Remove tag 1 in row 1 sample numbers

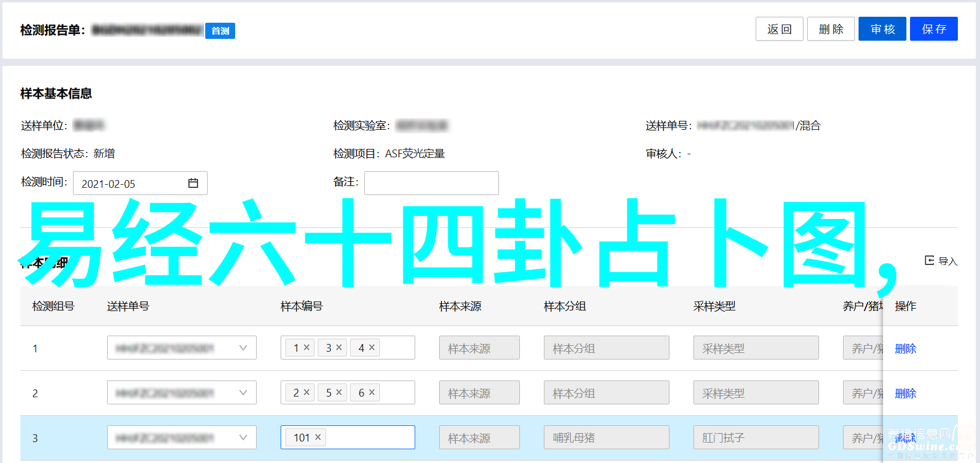306,347
